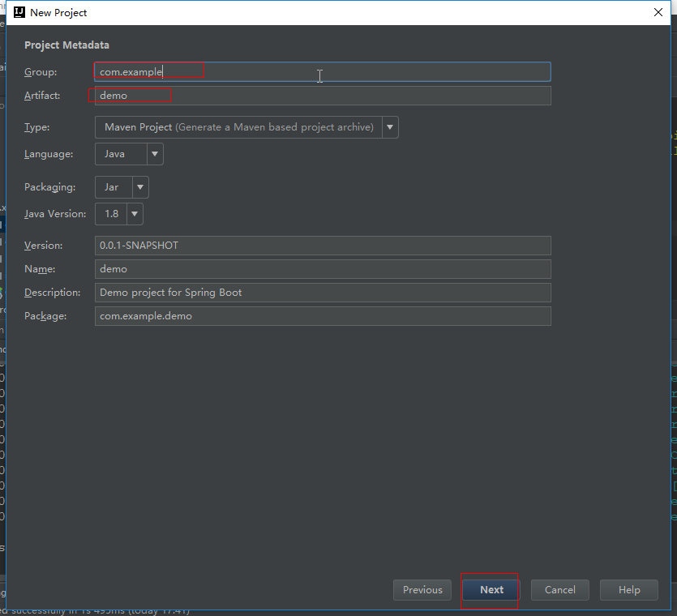Click the Name input field
This screenshot has width=677, height=616.
click(322, 269)
